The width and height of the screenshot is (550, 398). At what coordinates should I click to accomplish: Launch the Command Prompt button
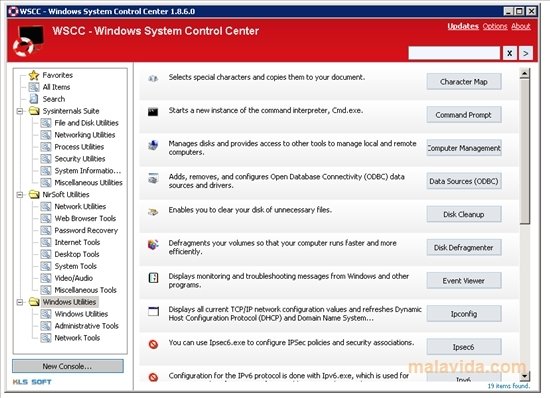tap(464, 115)
